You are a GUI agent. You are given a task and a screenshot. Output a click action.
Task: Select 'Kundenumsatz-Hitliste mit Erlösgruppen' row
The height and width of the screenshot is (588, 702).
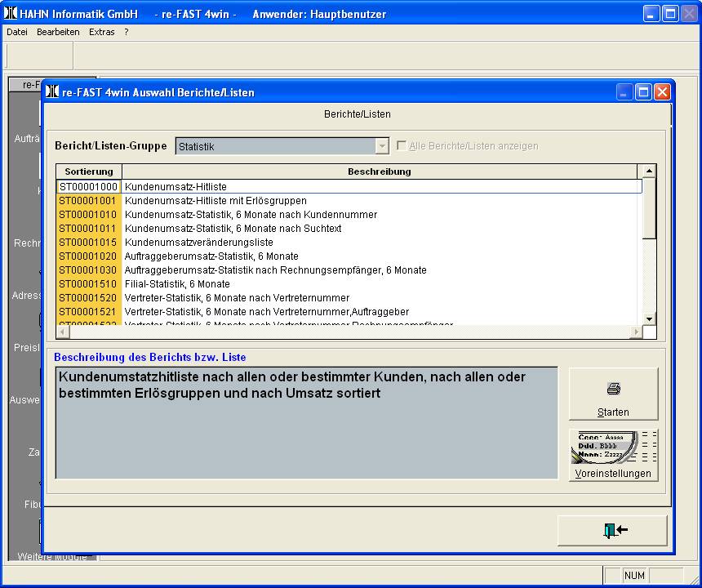349,201
